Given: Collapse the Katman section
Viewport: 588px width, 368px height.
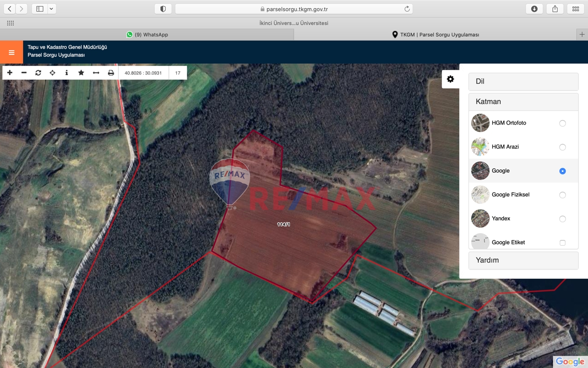Looking at the screenshot, I should pyautogui.click(x=523, y=102).
